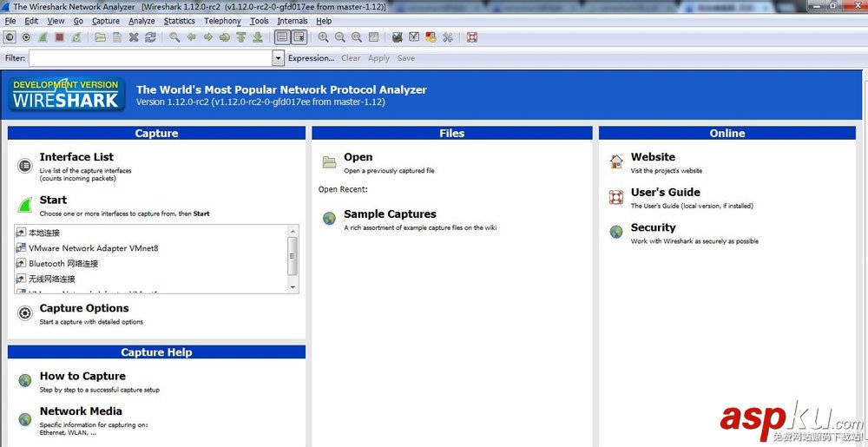The height and width of the screenshot is (447, 868).
Task: Open preferences tools icon
Action: pyautogui.click(x=447, y=37)
